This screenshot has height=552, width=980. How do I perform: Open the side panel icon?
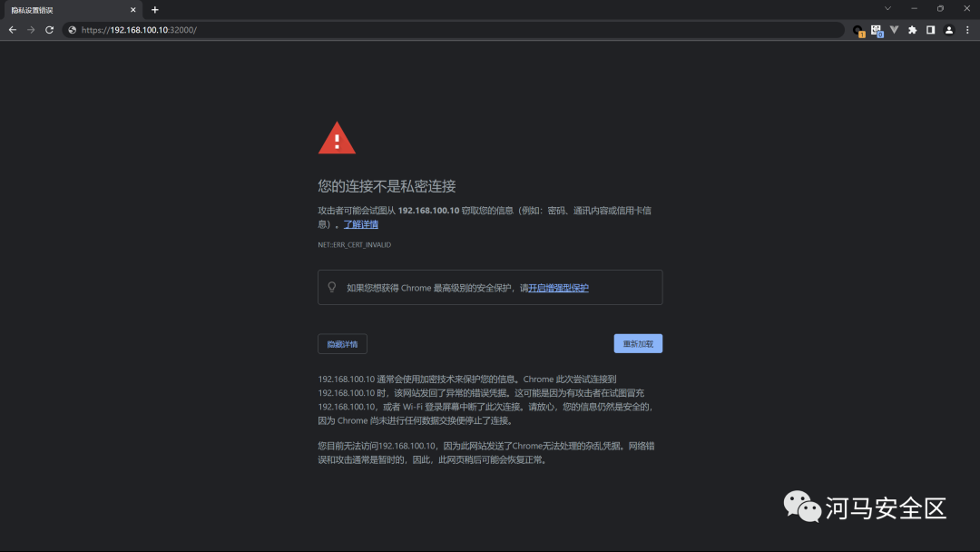(931, 30)
